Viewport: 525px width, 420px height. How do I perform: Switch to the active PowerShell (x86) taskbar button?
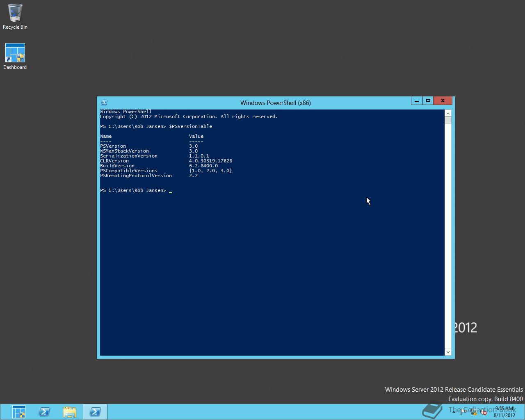coord(95,412)
